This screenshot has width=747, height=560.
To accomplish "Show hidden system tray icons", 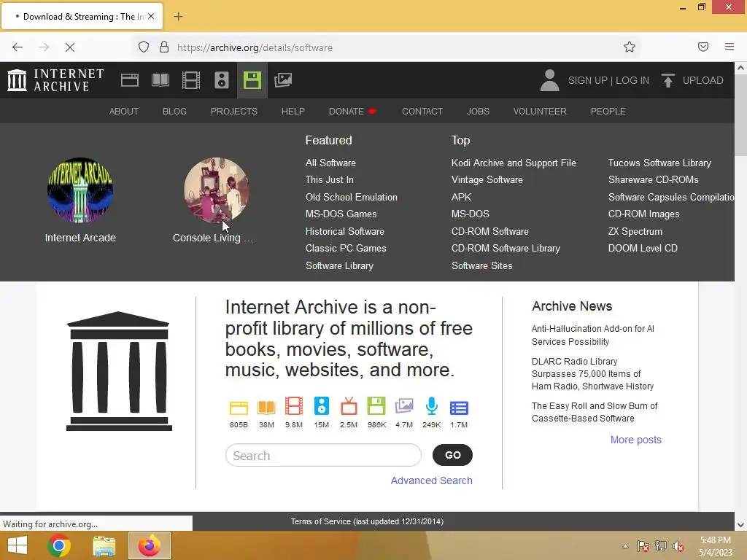I will (x=625, y=546).
